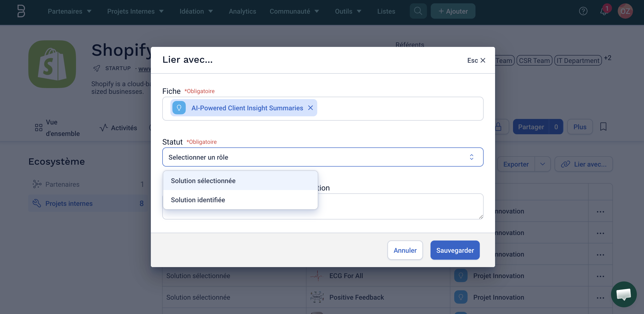The width and height of the screenshot is (644, 314).
Task: Click the Shopify logo thumbnail
Action: (52, 64)
